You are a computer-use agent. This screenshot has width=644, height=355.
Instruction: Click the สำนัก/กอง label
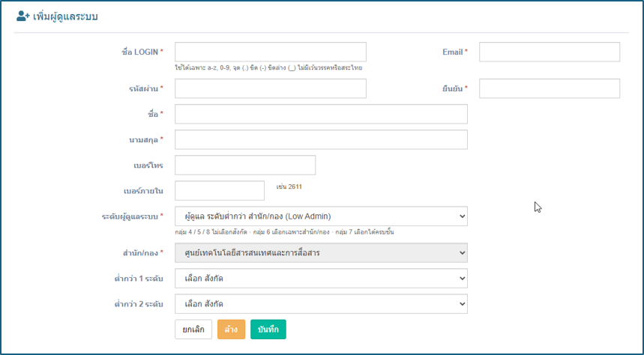coord(143,253)
